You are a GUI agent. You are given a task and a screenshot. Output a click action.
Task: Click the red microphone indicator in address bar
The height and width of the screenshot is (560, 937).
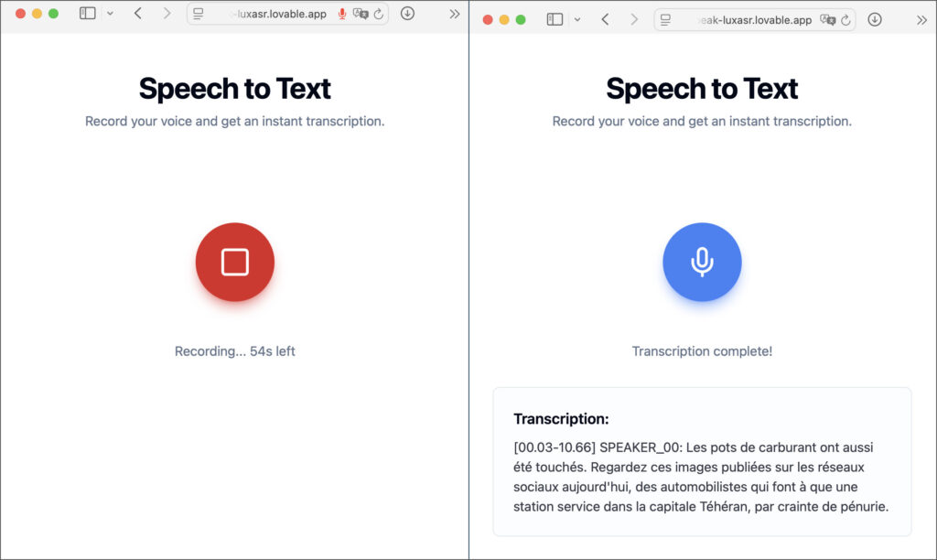[x=342, y=15]
